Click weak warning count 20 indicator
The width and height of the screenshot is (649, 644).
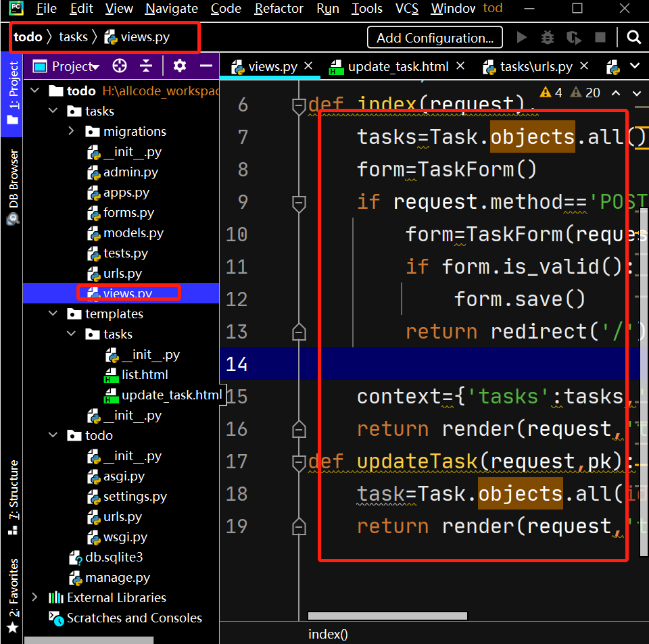(x=585, y=92)
